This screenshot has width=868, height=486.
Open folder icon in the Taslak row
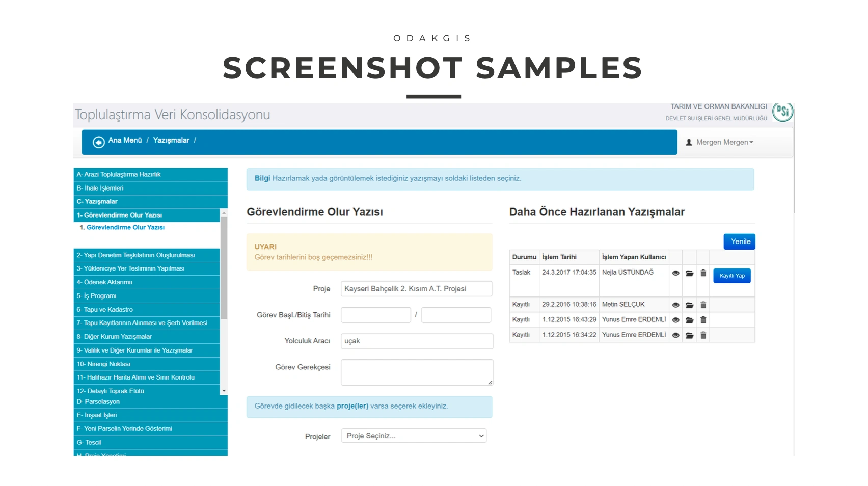click(689, 274)
